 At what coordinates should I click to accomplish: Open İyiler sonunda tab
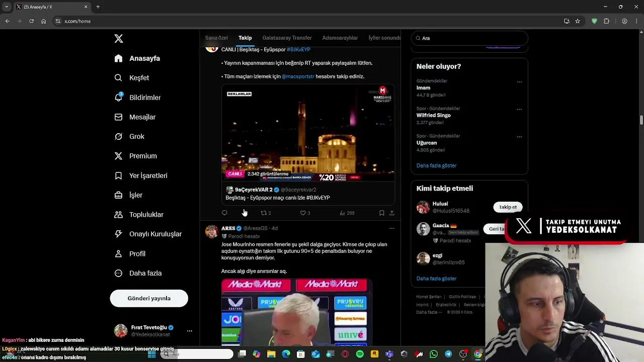point(384,38)
